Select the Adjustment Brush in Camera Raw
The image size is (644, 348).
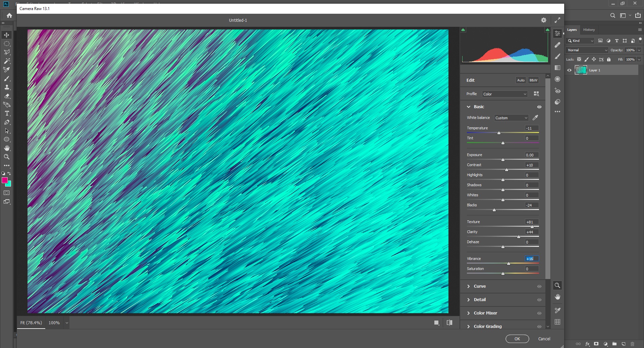click(x=558, y=56)
